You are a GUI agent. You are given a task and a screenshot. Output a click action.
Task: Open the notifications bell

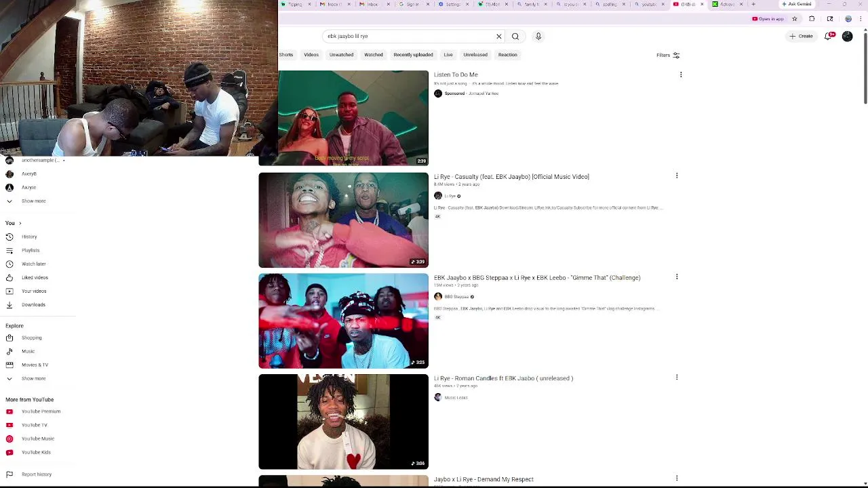[x=828, y=36]
